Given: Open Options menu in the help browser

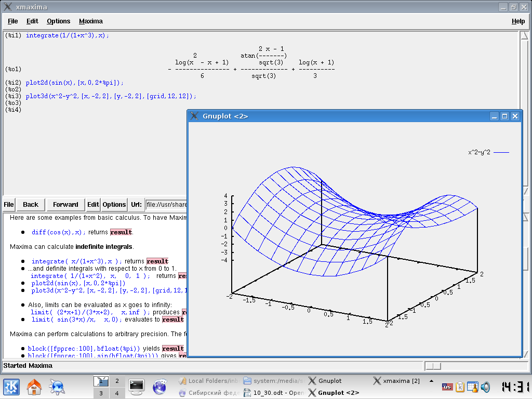Looking at the screenshot, I should click(x=114, y=205).
